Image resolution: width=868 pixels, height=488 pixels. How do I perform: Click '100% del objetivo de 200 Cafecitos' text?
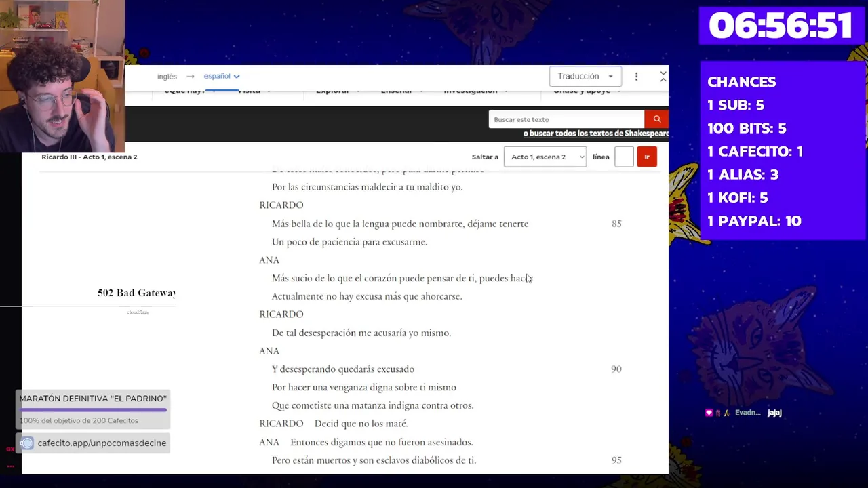pos(79,421)
